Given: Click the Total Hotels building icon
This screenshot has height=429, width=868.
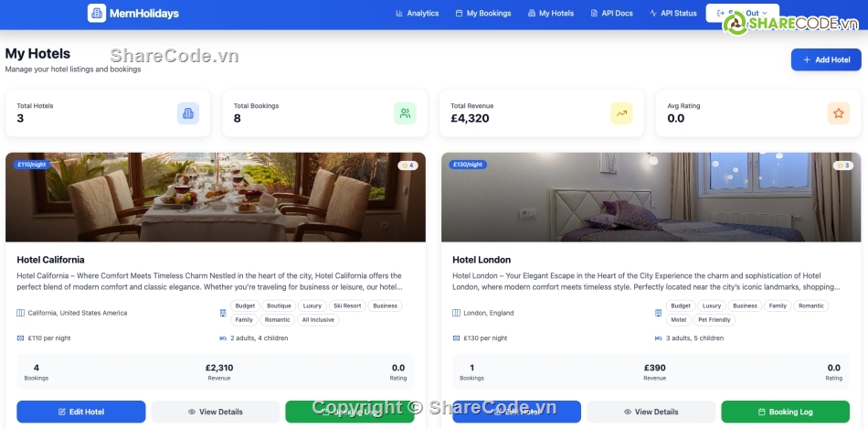Looking at the screenshot, I should (x=188, y=113).
